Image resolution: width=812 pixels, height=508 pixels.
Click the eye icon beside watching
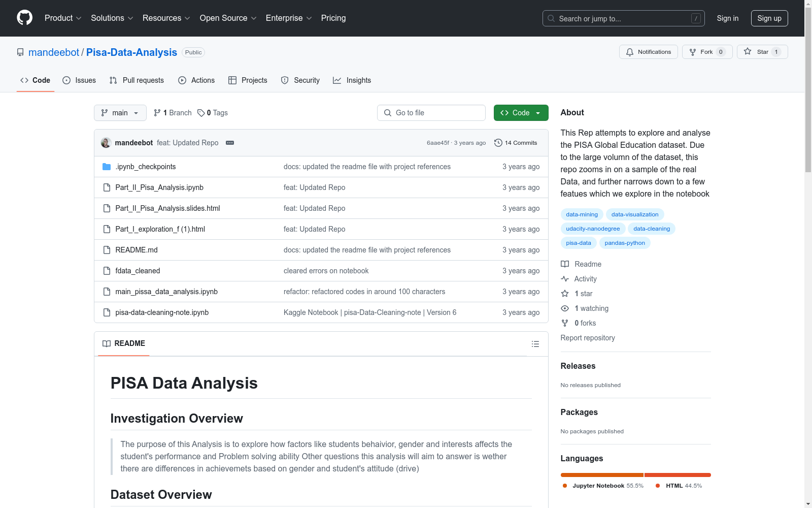pyautogui.click(x=565, y=308)
